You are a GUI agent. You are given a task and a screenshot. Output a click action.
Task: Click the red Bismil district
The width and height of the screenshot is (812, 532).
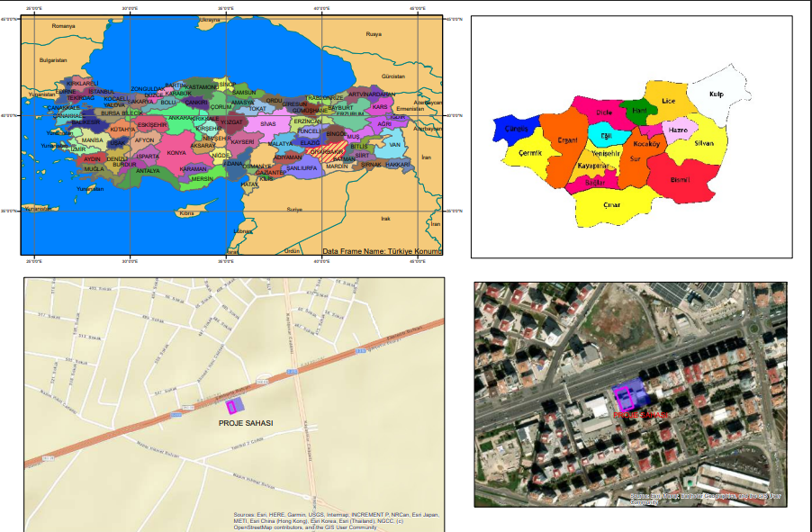click(679, 178)
